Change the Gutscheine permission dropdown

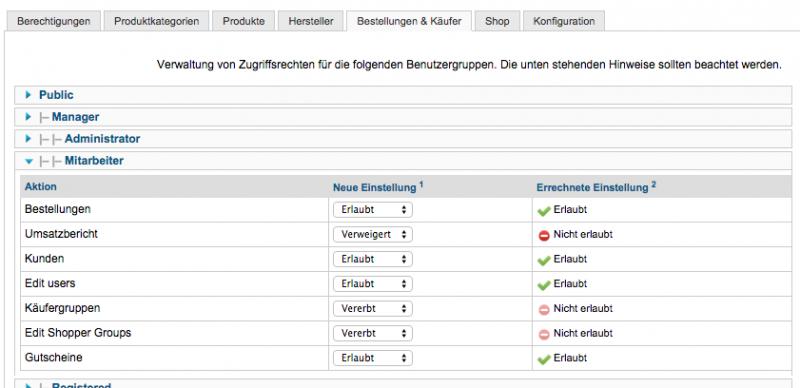(372, 358)
